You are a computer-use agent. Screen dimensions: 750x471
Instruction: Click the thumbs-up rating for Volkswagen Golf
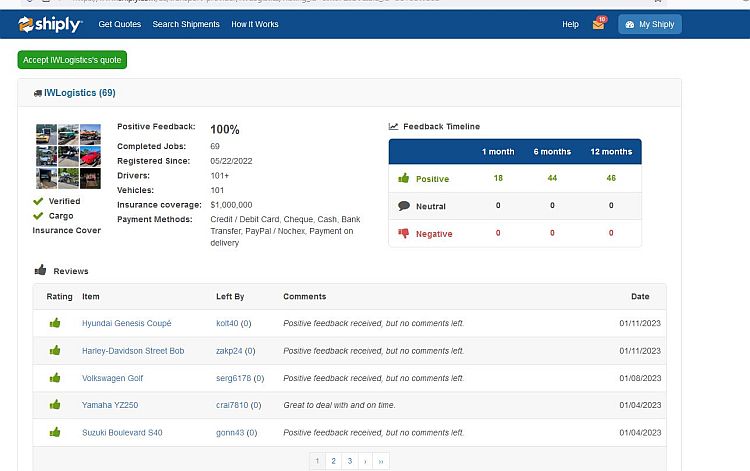(55, 378)
